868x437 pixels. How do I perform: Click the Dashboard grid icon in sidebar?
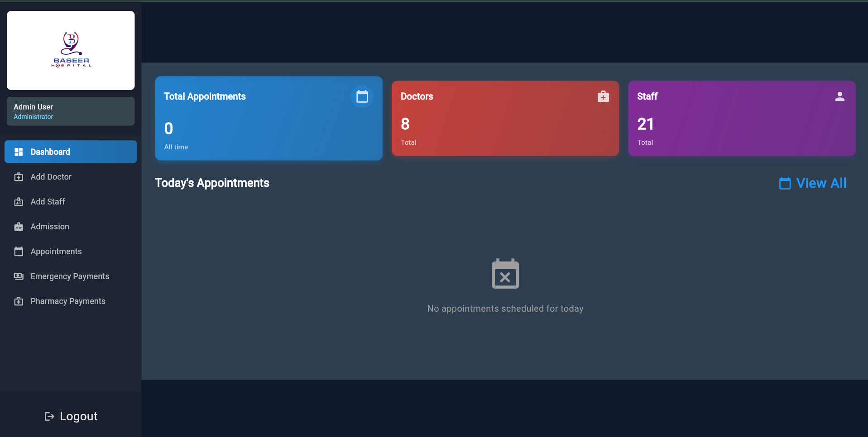tap(19, 152)
